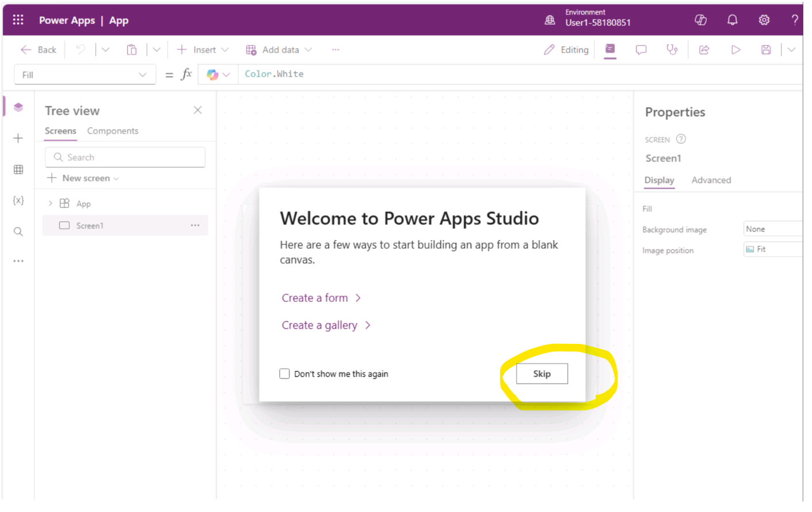Switch to the Components tab

113,131
